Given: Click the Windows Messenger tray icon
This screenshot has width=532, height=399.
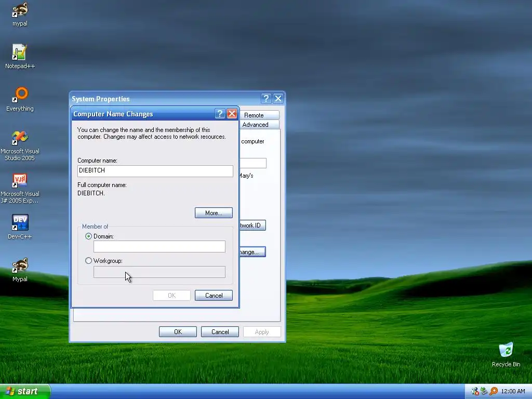Looking at the screenshot, I should tap(475, 391).
